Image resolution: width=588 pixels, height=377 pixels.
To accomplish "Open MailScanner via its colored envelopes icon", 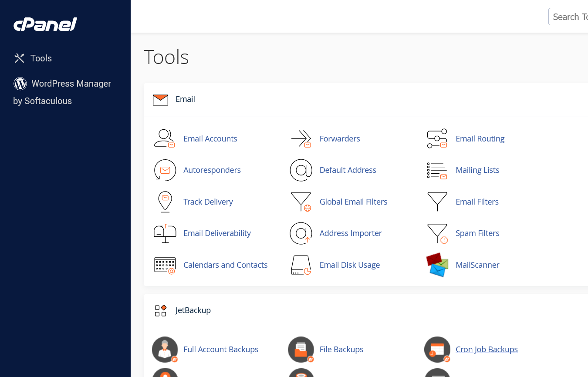I will pyautogui.click(x=437, y=265).
